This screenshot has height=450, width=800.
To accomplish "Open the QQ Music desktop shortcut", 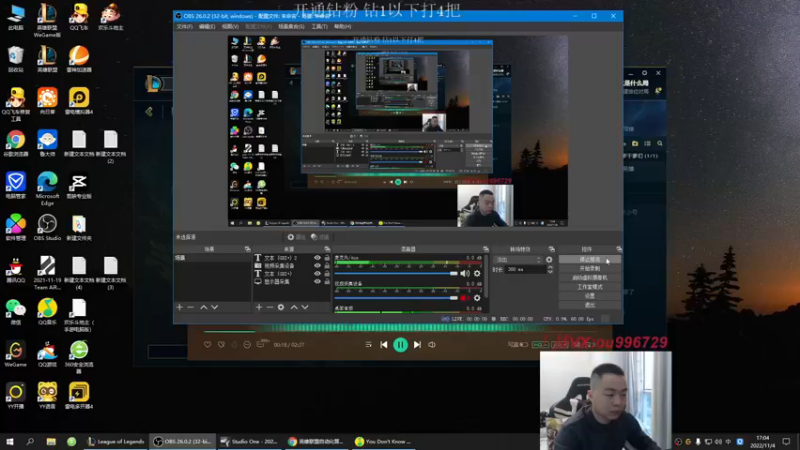I will pyautogui.click(x=47, y=312).
